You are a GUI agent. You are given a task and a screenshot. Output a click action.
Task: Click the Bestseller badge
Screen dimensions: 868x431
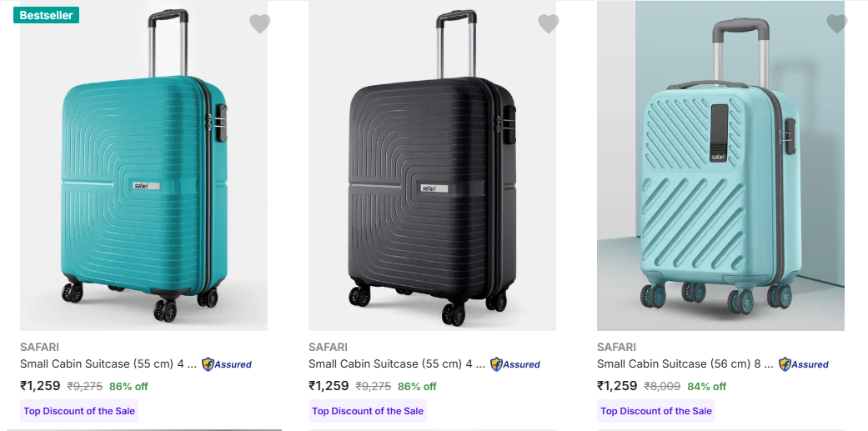(x=46, y=15)
